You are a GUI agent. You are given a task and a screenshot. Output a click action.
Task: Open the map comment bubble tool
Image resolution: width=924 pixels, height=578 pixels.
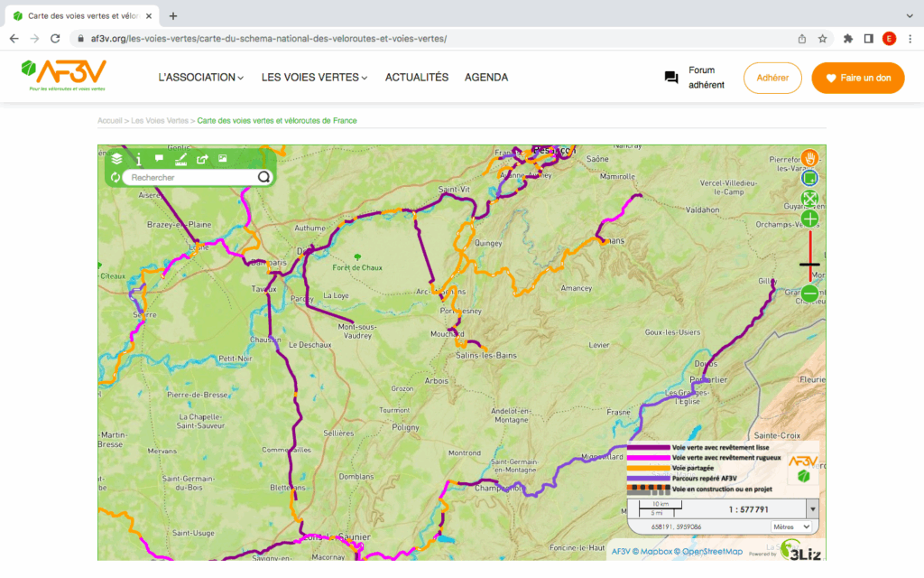pyautogui.click(x=159, y=158)
